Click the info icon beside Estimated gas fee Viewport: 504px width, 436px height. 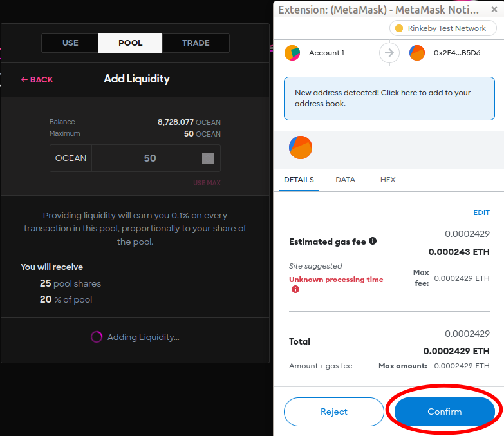click(x=373, y=241)
